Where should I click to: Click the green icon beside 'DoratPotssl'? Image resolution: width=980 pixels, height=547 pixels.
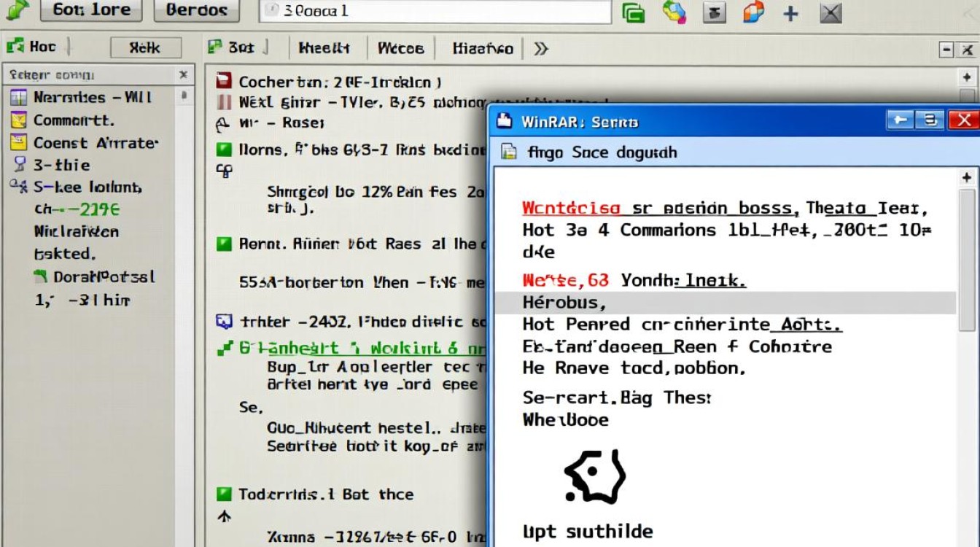click(41, 276)
